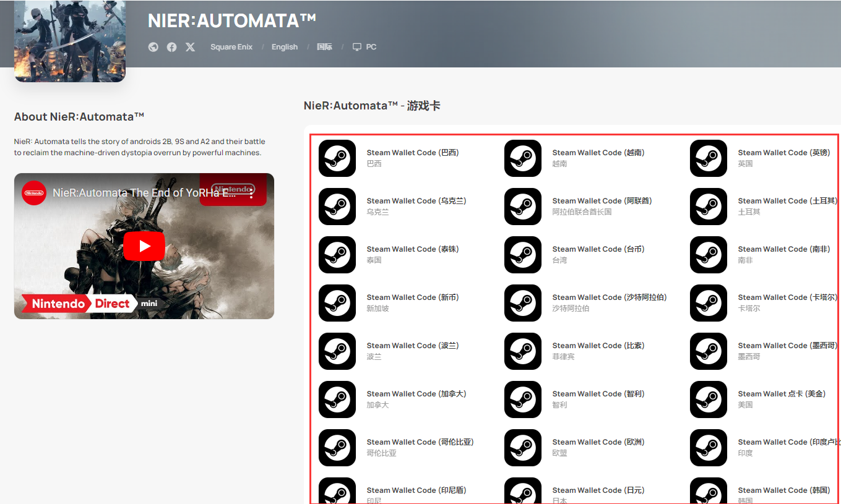Image resolution: width=841 pixels, height=504 pixels.
Task: Click the PC monitor icon
Action: coord(357,47)
